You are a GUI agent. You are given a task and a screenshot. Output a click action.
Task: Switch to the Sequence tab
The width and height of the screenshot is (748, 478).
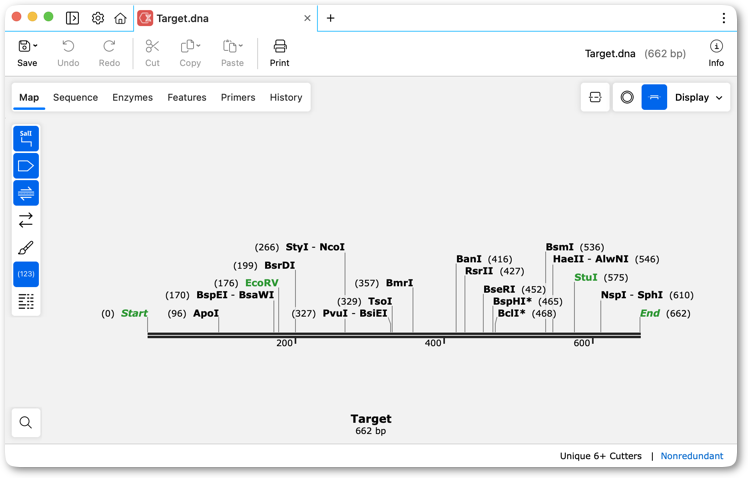click(x=75, y=97)
